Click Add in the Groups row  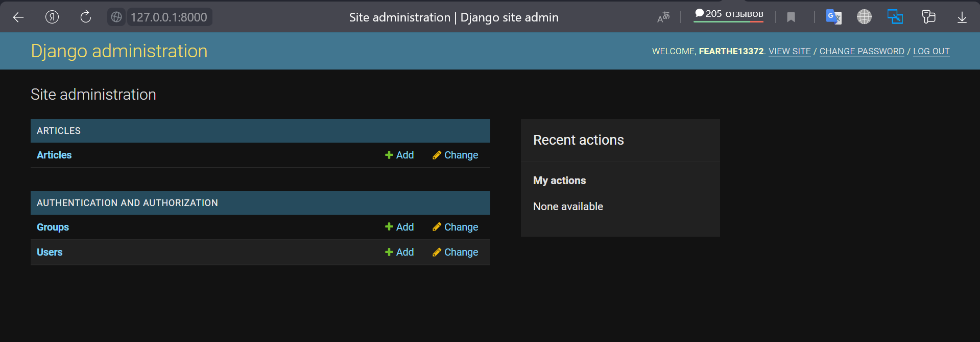coord(399,227)
